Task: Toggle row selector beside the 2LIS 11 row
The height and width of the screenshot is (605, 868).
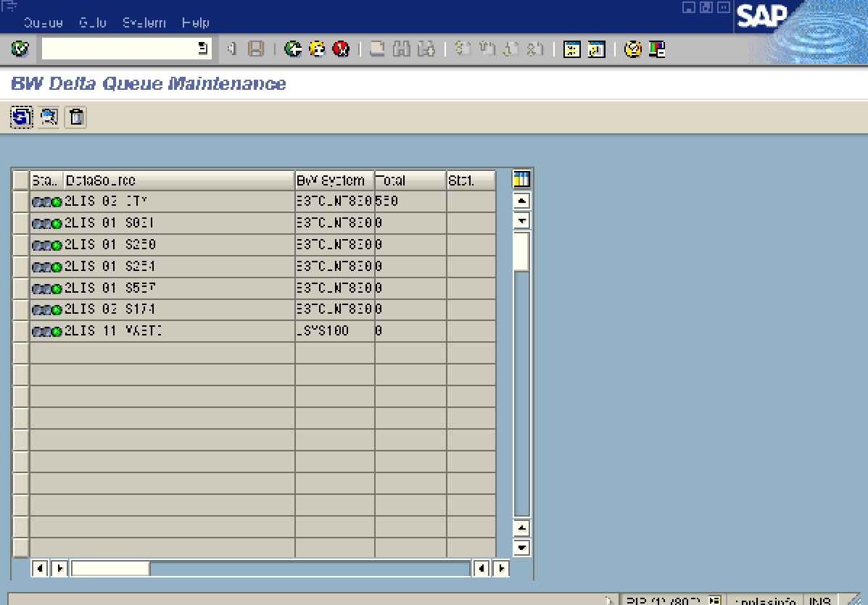Action: click(x=20, y=331)
